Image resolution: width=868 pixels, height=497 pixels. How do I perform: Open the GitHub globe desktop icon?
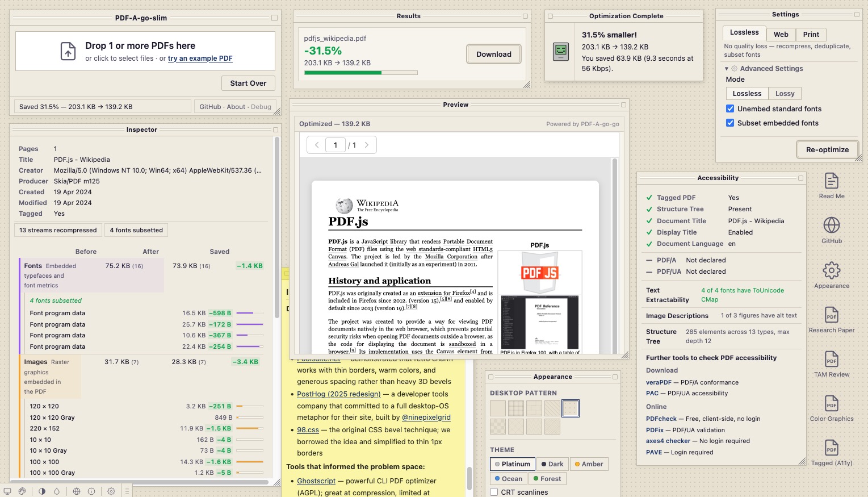point(832,230)
